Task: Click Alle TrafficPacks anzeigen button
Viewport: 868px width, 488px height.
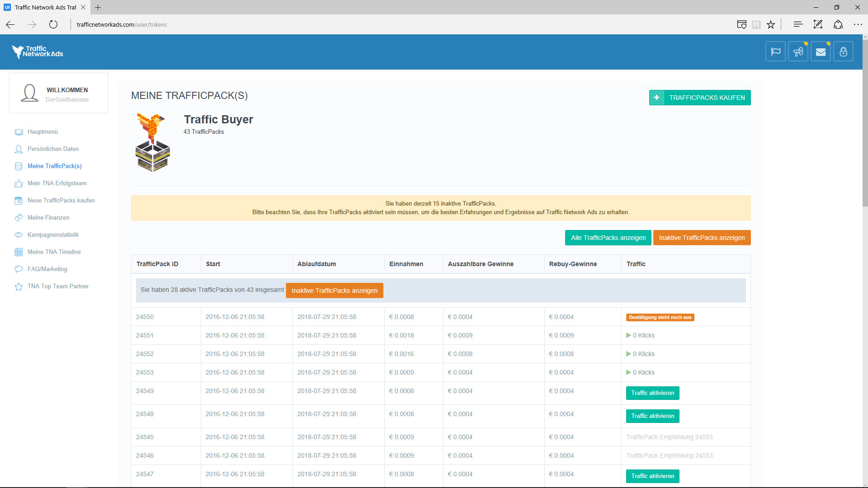Action: (608, 238)
